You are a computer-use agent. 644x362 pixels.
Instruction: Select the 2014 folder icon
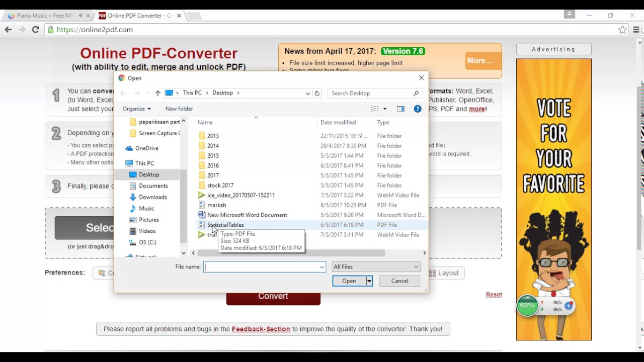(x=202, y=146)
